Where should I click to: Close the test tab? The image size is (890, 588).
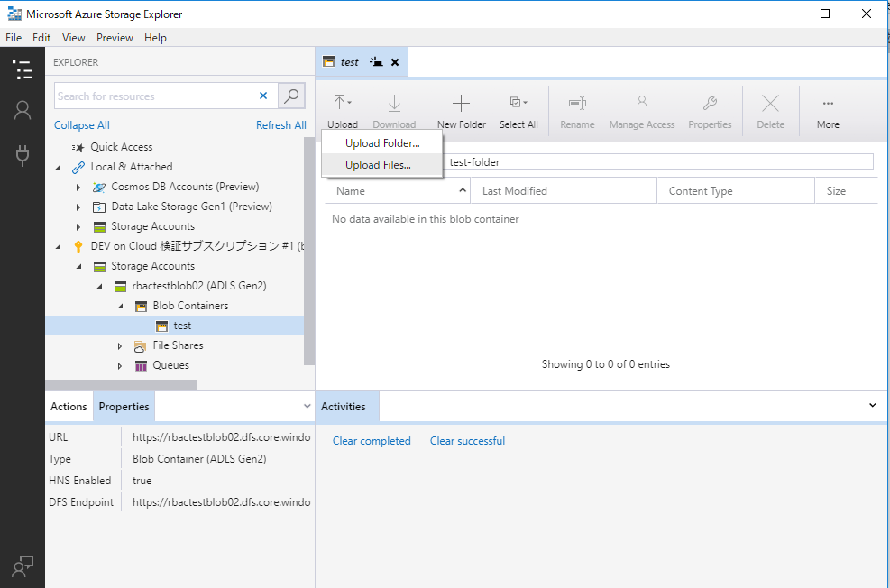pos(395,62)
